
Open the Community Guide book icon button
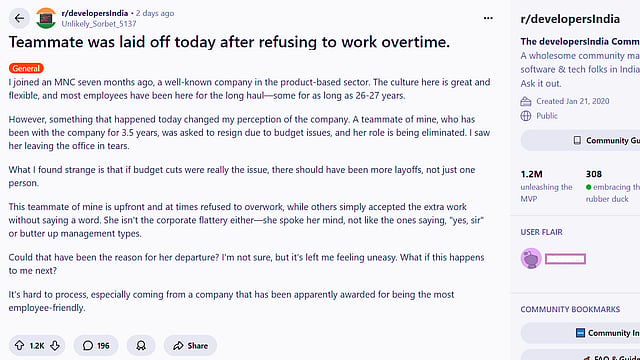pos(577,140)
